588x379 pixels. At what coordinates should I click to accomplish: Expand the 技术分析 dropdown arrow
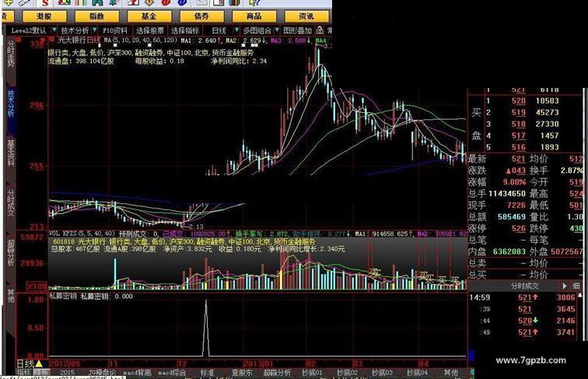point(95,30)
